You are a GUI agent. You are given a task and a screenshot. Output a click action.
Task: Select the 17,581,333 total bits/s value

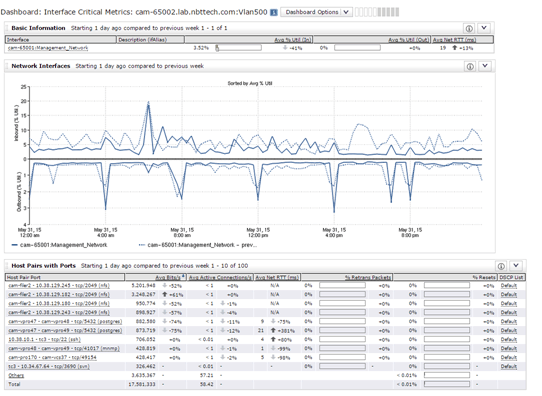click(x=142, y=384)
